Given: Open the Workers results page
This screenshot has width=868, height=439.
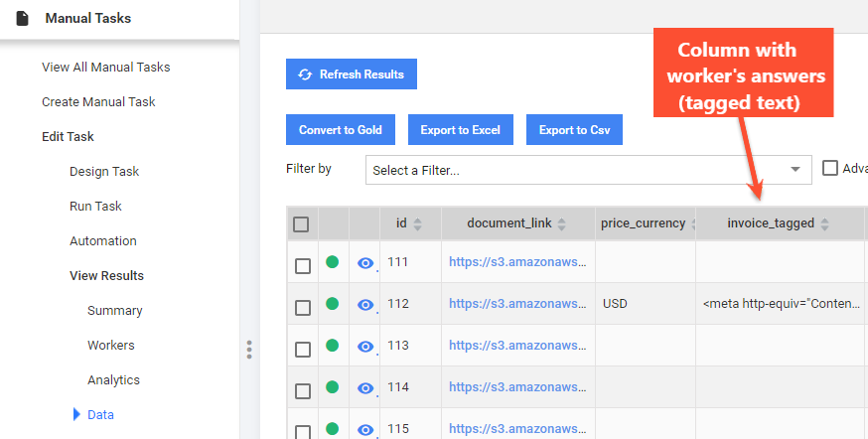Looking at the screenshot, I should pyautogui.click(x=110, y=345).
